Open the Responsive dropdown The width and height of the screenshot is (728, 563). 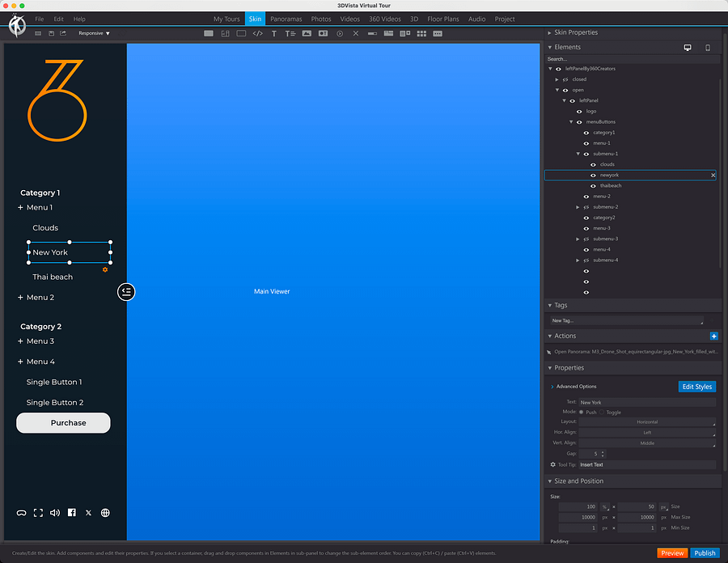(94, 33)
